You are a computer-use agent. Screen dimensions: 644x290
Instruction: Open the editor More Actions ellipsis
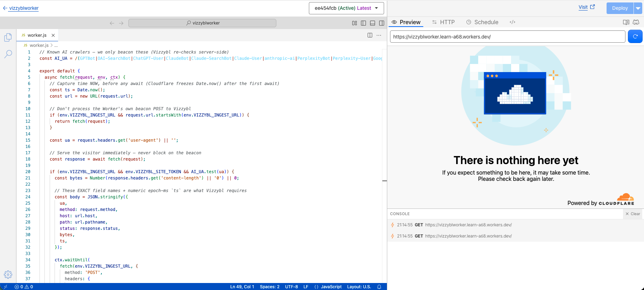tap(379, 35)
